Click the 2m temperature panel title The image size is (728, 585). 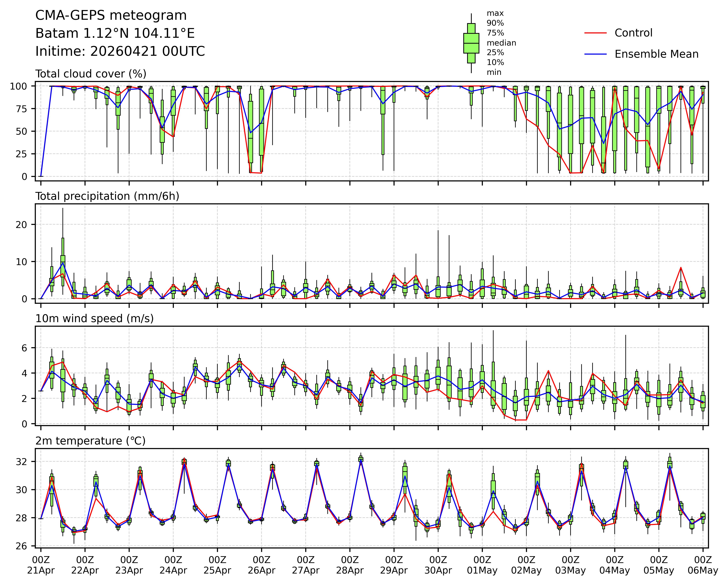91,441
